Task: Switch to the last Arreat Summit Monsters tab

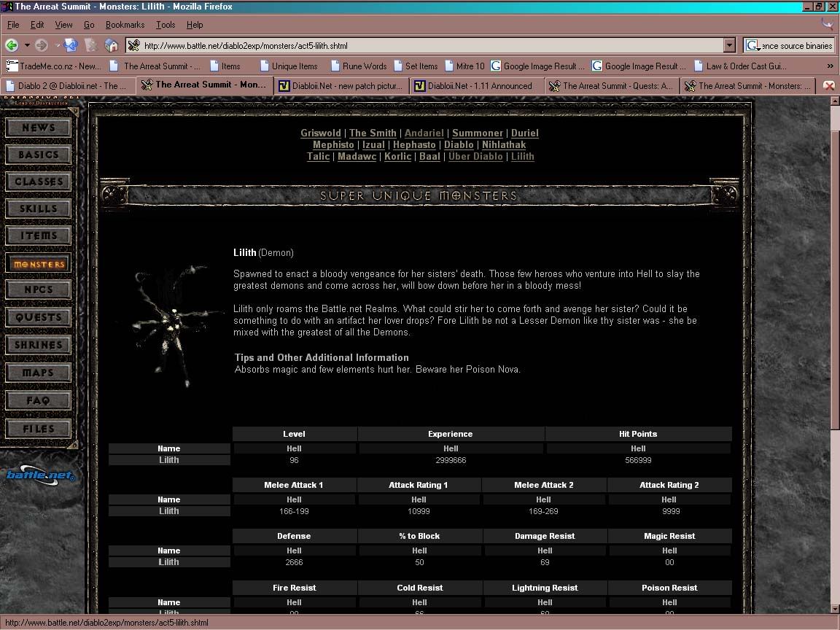Action: [x=748, y=86]
